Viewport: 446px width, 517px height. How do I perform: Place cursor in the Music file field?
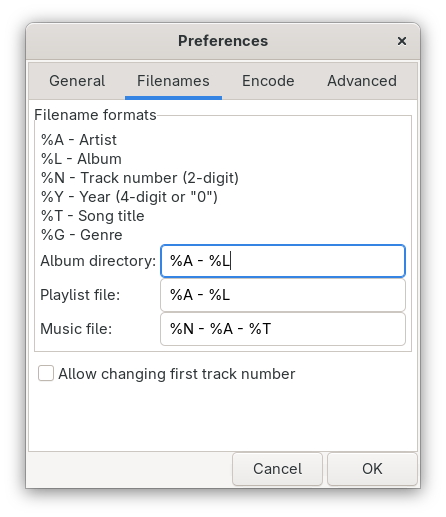(x=283, y=329)
